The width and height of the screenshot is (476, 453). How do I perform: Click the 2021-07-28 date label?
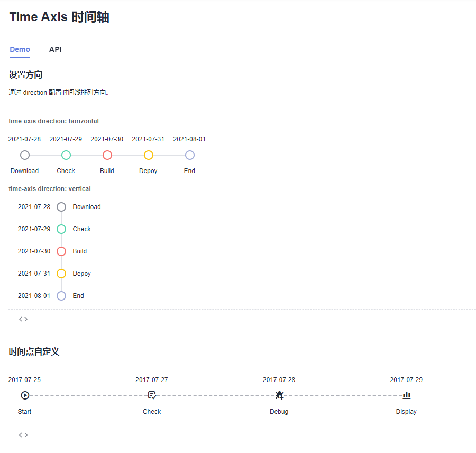point(24,139)
